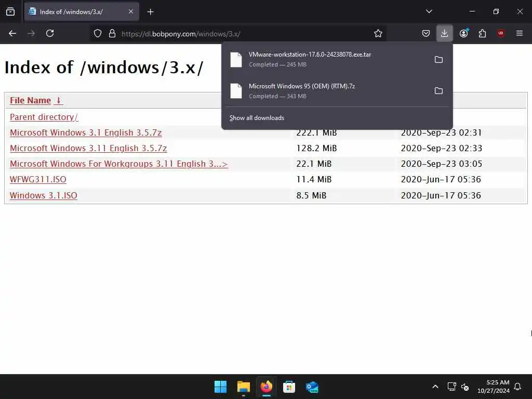The width and height of the screenshot is (532, 399).
Task: Open the Extensions puzzle icon
Action: coord(482,33)
